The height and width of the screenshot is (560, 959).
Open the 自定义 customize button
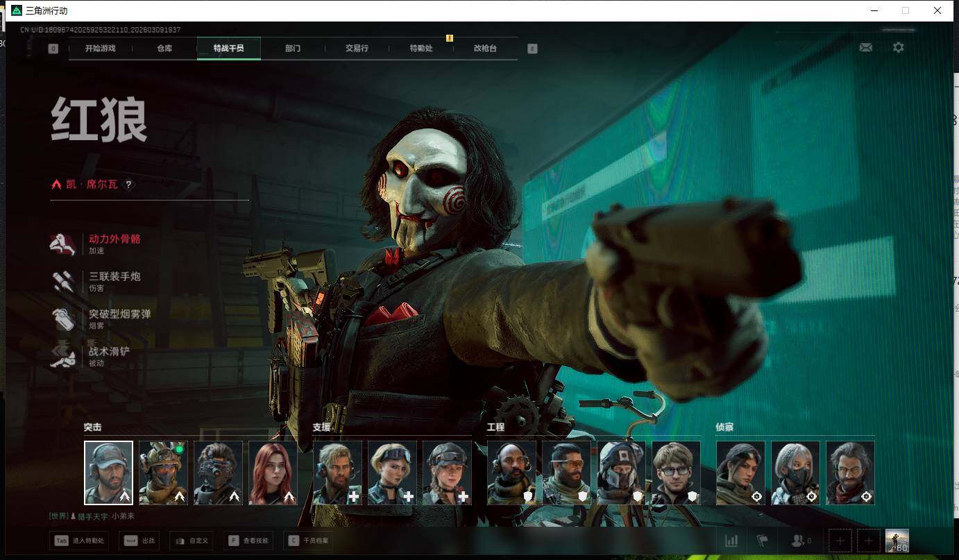coord(191,541)
